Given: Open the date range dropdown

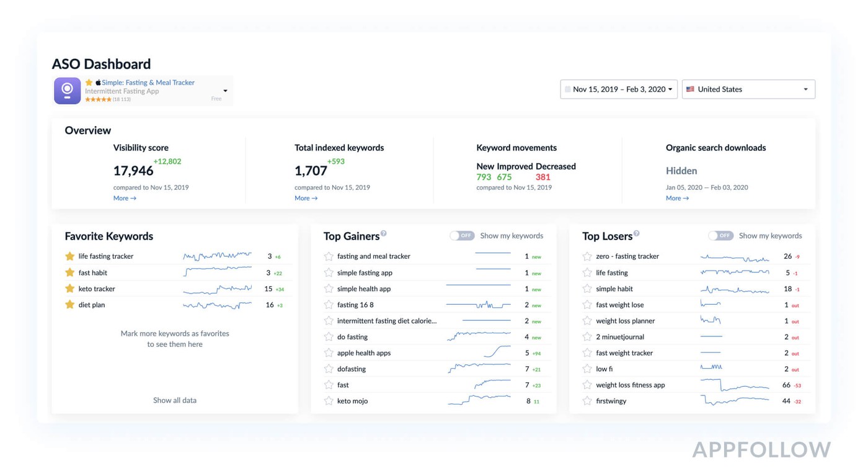Looking at the screenshot, I should 618,89.
